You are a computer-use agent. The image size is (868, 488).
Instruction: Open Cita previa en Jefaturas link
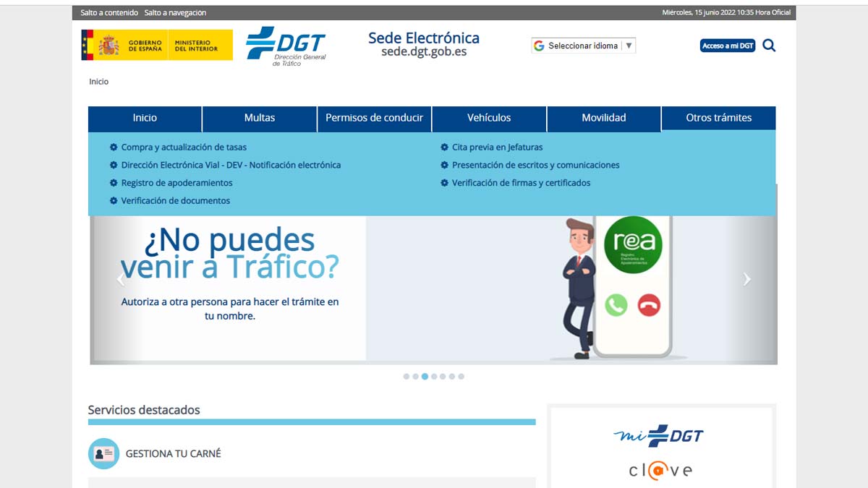(497, 147)
